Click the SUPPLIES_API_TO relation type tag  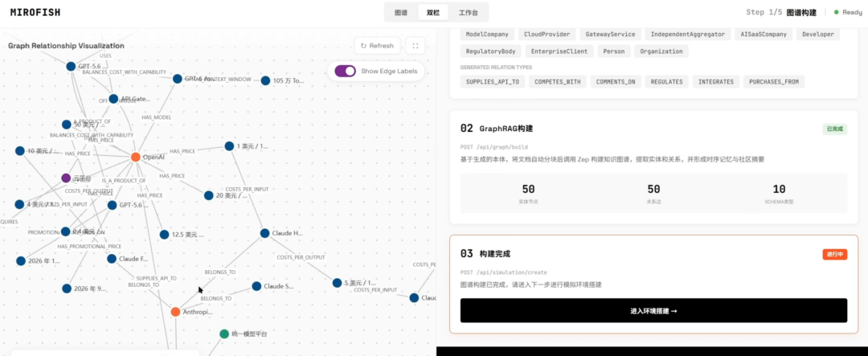click(x=492, y=82)
